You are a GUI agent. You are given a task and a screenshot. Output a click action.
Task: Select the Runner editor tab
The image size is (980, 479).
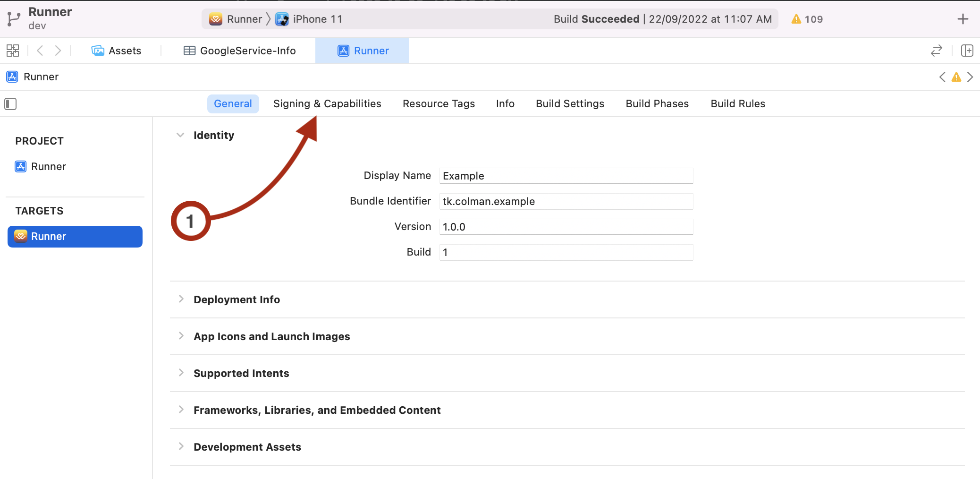coord(362,51)
